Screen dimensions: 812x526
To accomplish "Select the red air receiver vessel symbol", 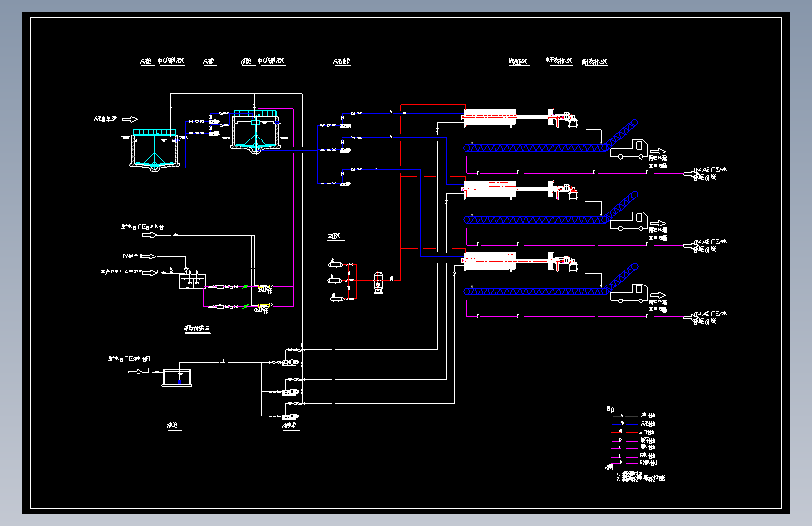I will pos(378,283).
